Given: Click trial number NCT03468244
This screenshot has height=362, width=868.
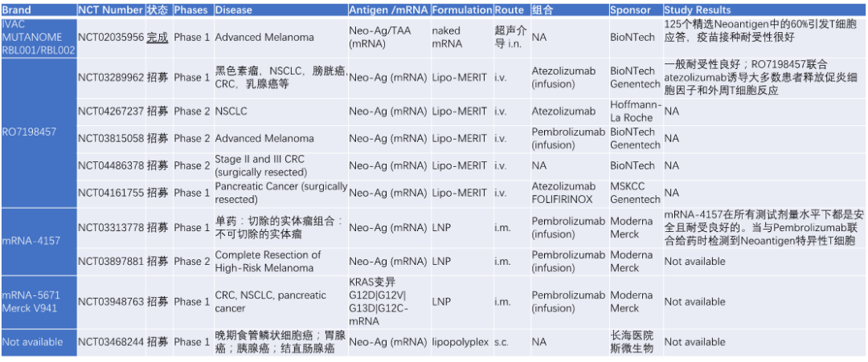Looking at the screenshot, I should [110, 342].
